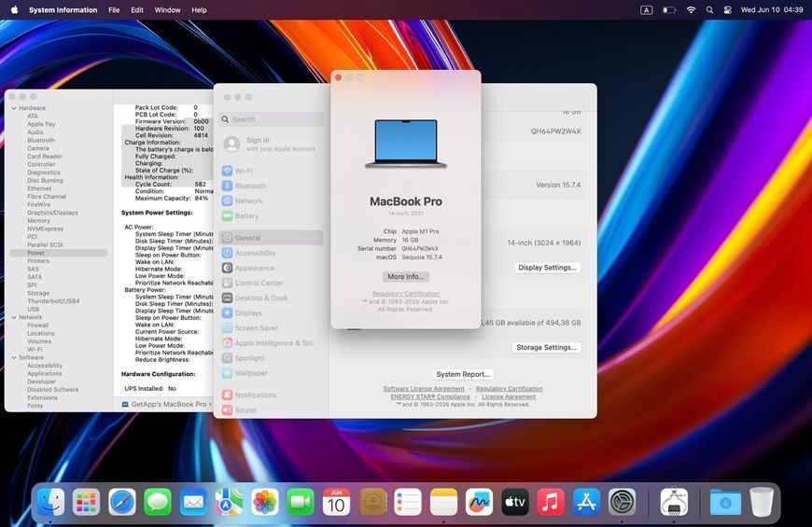Open Calendar icon showing 10
The width and height of the screenshot is (812, 527).
(x=336, y=502)
